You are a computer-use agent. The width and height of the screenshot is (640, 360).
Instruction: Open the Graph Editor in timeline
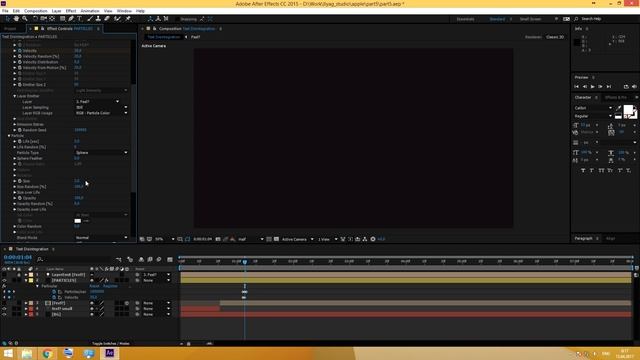coord(170,259)
